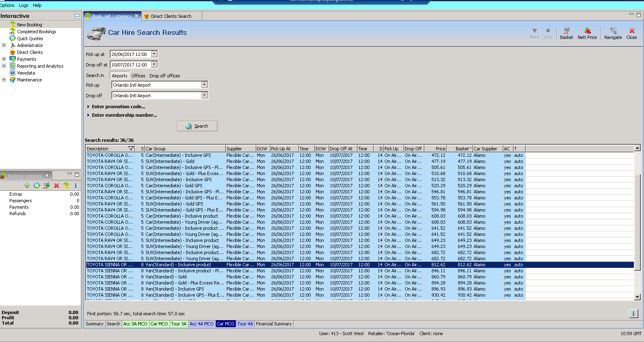Screen dimensions: 644x342
Task: Switch to the Direct Clients Search tab
Action: click(x=171, y=16)
